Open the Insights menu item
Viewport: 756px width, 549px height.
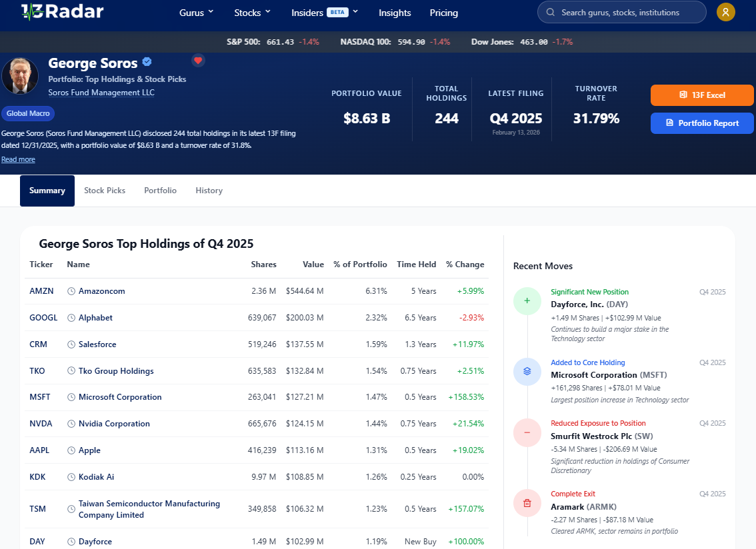(395, 13)
